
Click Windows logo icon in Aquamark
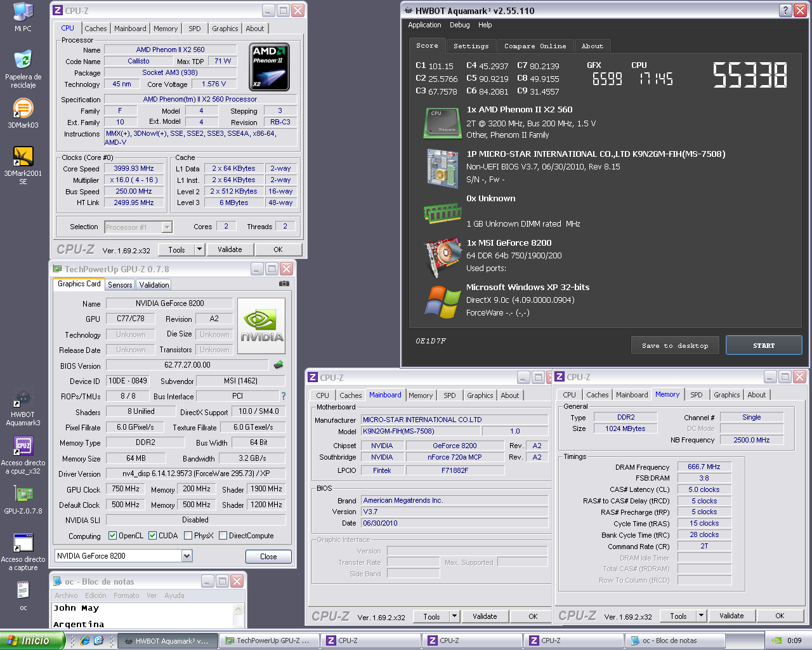coord(442,302)
